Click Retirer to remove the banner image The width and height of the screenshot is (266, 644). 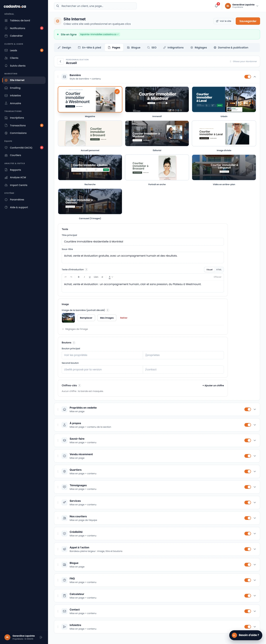124,318
